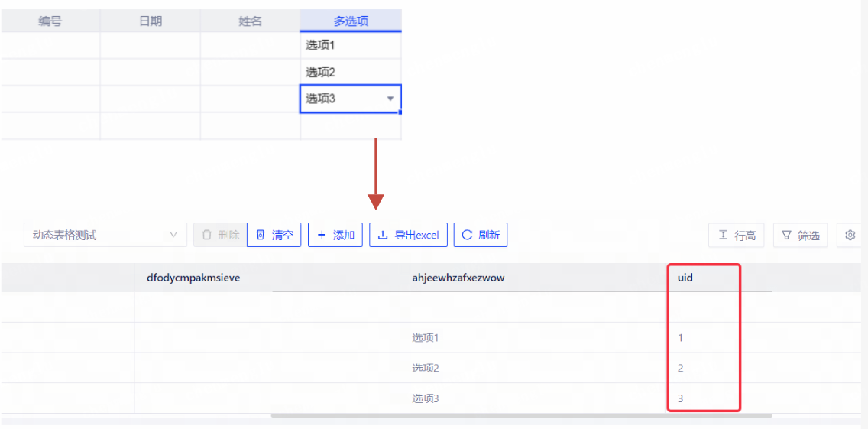Select the 姓名 column header
Screen dimensions: 868x429
point(251,21)
